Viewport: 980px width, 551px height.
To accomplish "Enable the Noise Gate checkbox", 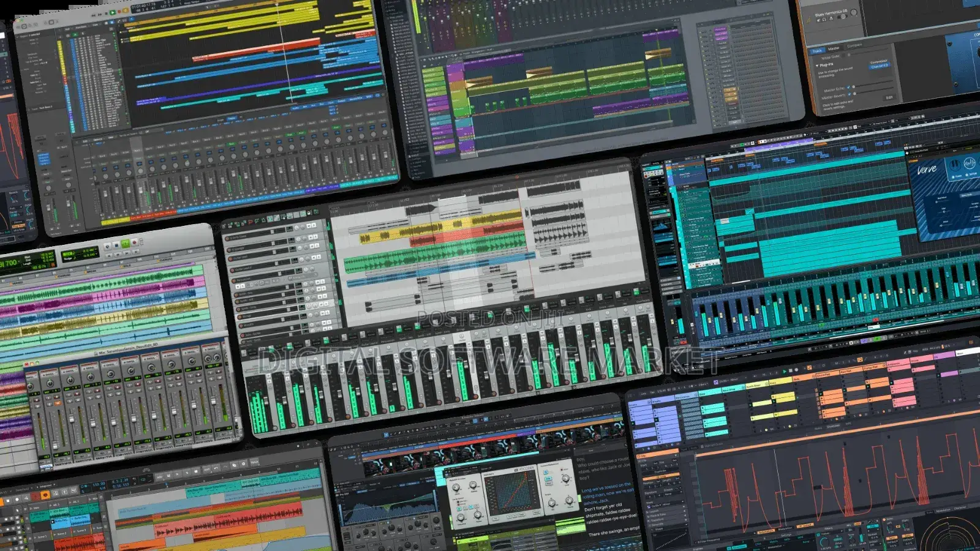I will click(x=843, y=55).
